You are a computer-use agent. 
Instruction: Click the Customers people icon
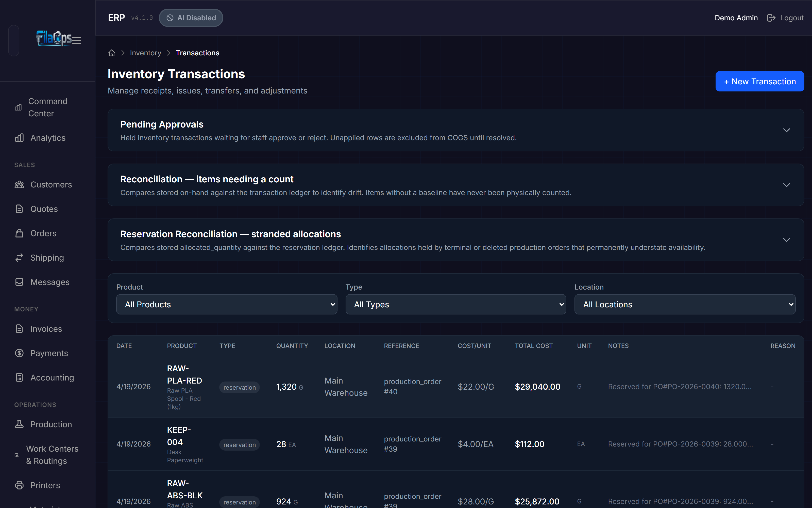19,184
